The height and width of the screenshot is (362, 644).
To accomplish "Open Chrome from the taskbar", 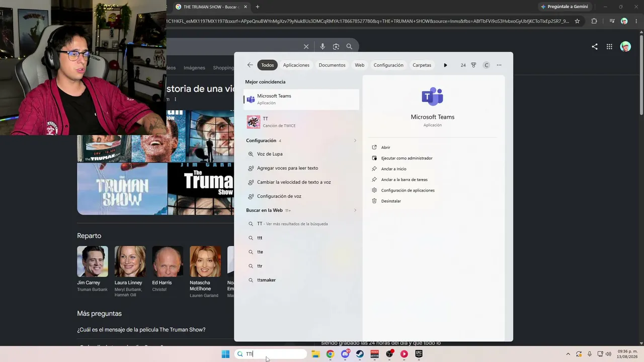I will (330, 354).
